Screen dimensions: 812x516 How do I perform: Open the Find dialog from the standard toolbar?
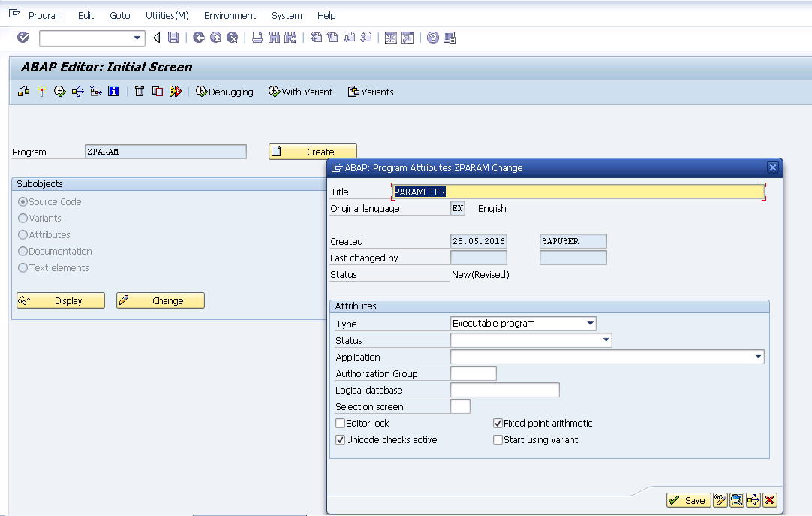coord(274,37)
